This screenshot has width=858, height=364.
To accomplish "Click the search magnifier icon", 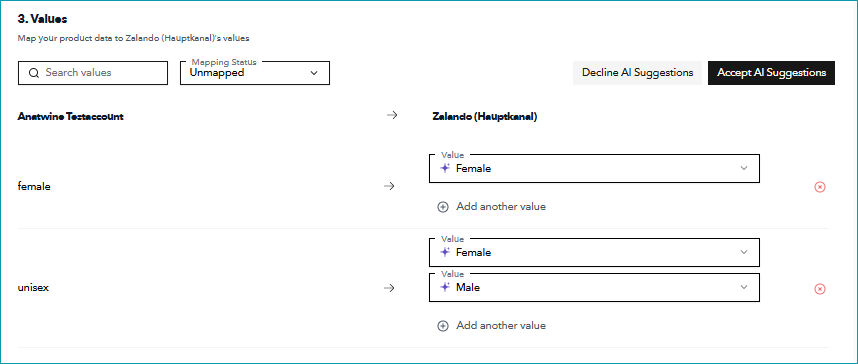I will (x=34, y=73).
